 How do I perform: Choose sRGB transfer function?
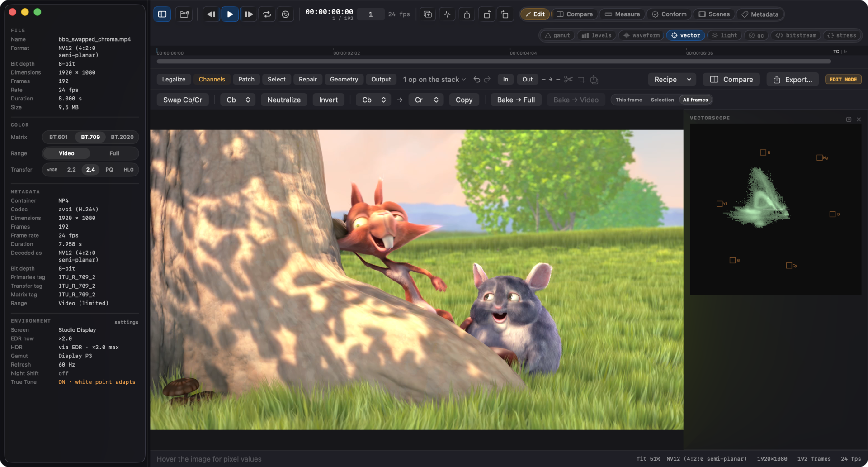tap(52, 170)
